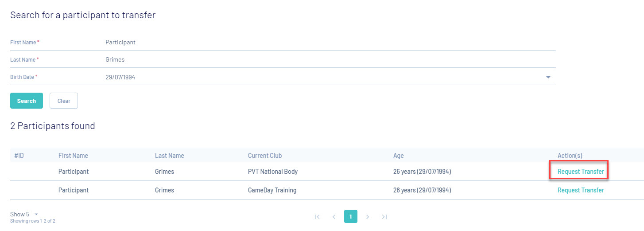The image size is (644, 231).
Task: Go to next page of results
Action: pyautogui.click(x=368, y=217)
